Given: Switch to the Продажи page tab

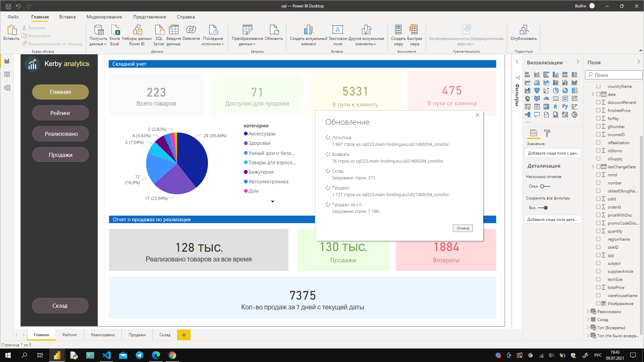Looking at the screenshot, I should coord(137,335).
